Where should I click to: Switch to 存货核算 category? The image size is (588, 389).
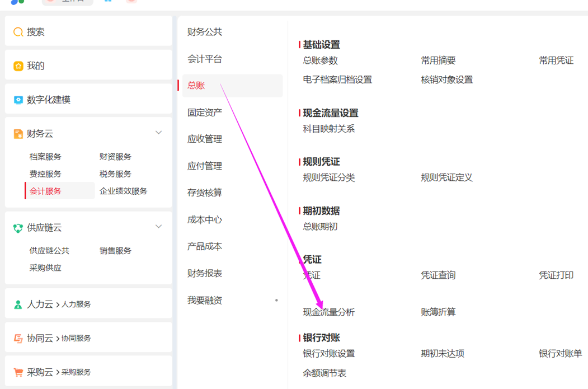pyautogui.click(x=205, y=193)
